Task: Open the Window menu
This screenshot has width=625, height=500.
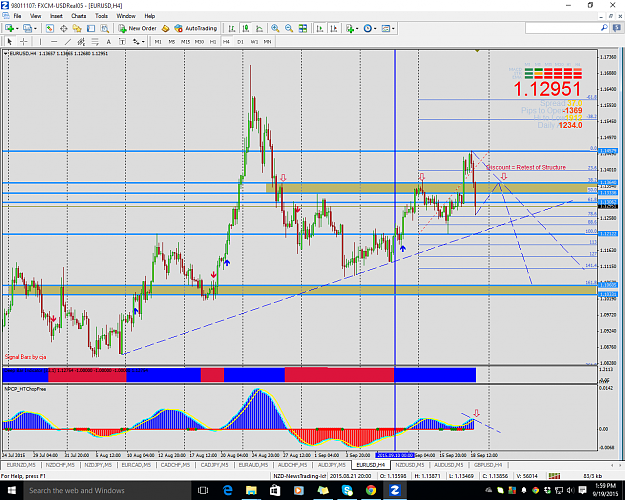Action: [x=126, y=16]
